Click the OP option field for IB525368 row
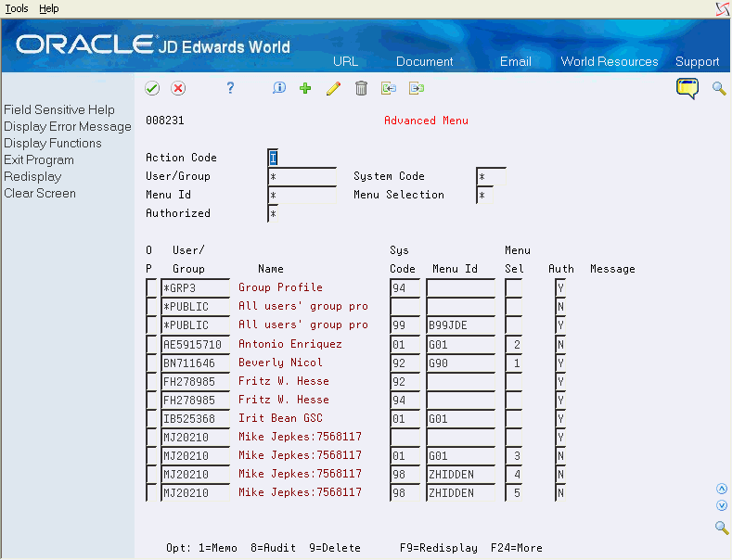The height and width of the screenshot is (560, 732). pyautogui.click(x=152, y=418)
